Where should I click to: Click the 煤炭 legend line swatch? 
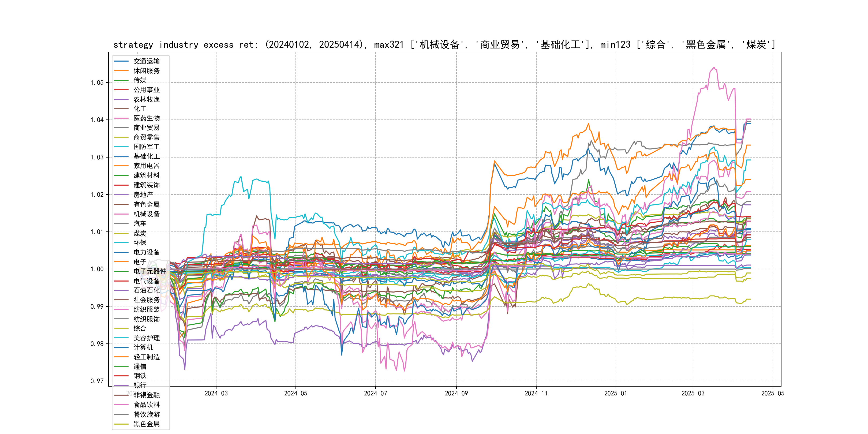[x=121, y=233]
